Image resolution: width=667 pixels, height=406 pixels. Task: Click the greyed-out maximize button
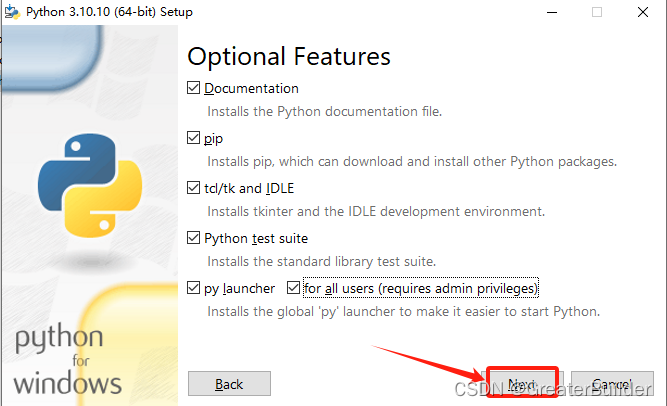tap(597, 12)
